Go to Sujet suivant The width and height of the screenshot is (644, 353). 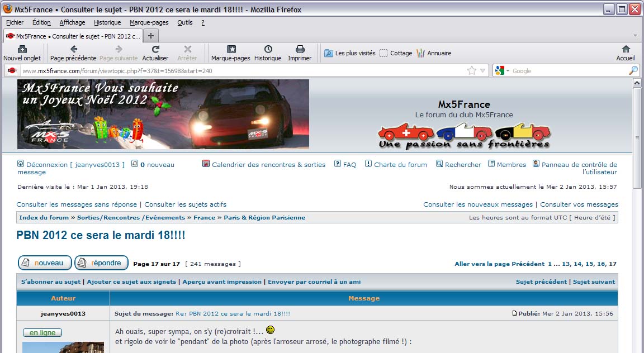point(594,282)
